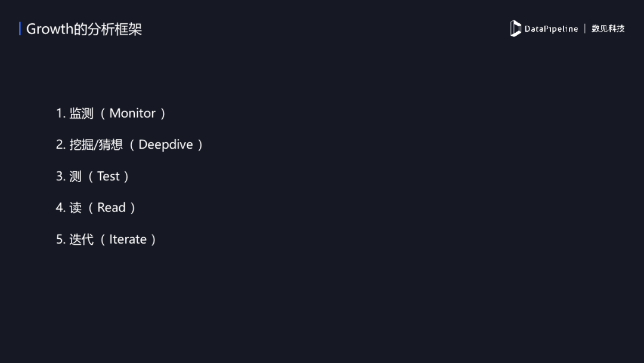
Task: Select the Chinese text 监测
Action: pos(82,113)
